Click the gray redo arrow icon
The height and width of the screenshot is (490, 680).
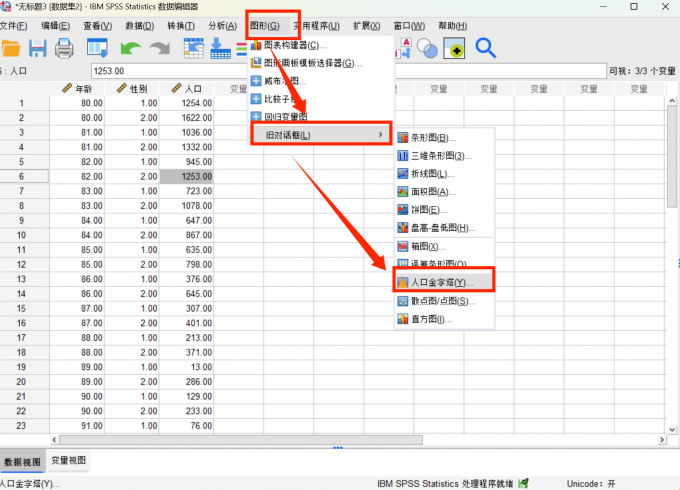click(160, 48)
